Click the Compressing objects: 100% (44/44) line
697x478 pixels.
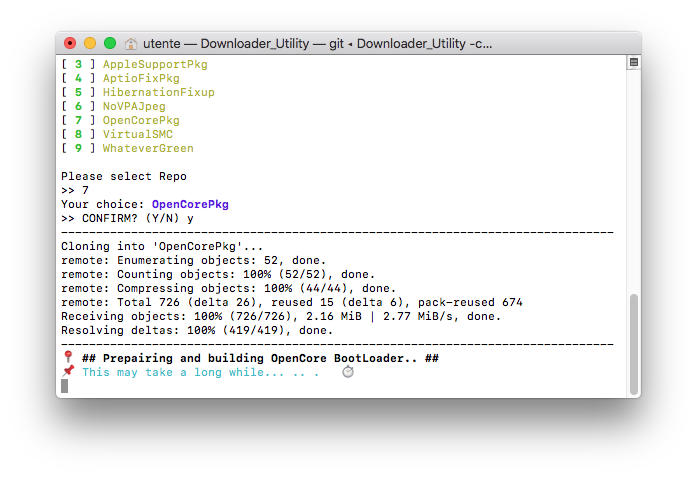click(228, 289)
